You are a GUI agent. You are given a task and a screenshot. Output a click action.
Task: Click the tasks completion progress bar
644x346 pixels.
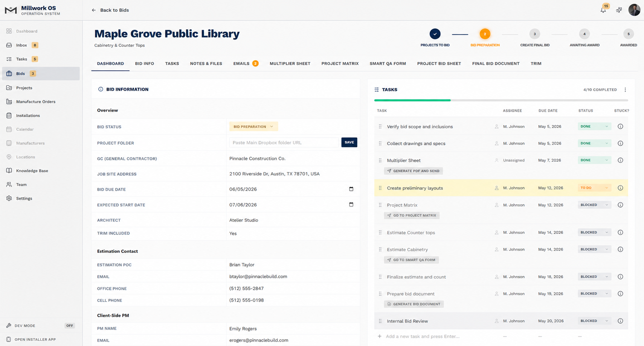501,100
